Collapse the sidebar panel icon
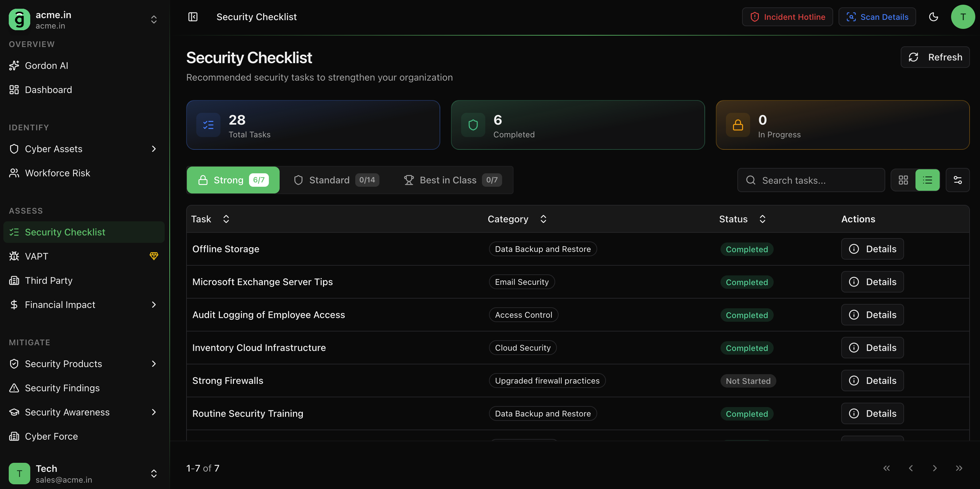The image size is (980, 489). click(x=193, y=17)
